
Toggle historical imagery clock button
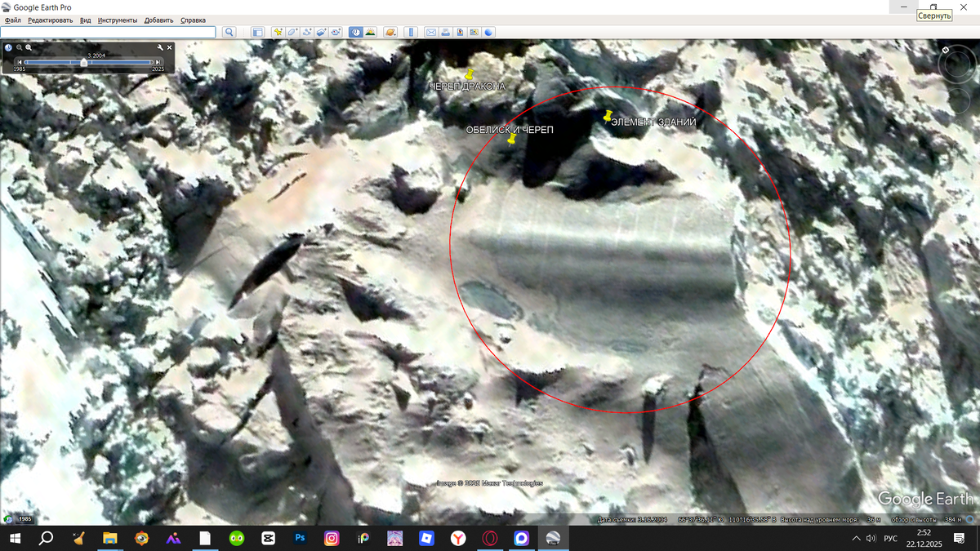pyautogui.click(x=356, y=32)
